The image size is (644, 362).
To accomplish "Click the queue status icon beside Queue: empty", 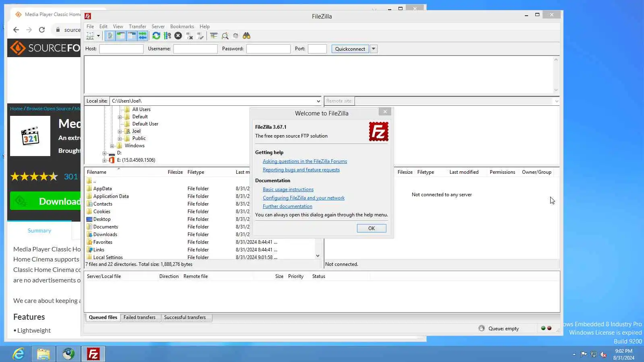I will pyautogui.click(x=481, y=328).
